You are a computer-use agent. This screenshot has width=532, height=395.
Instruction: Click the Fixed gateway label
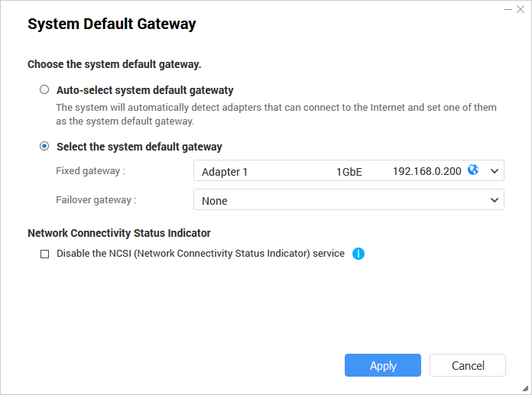[x=90, y=171]
